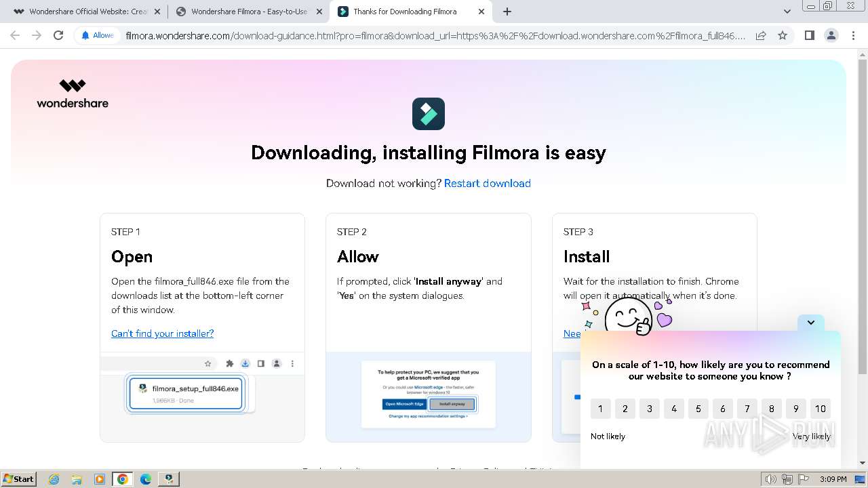Rate 8 on the survey
This screenshot has height=488, width=868.
click(771, 409)
